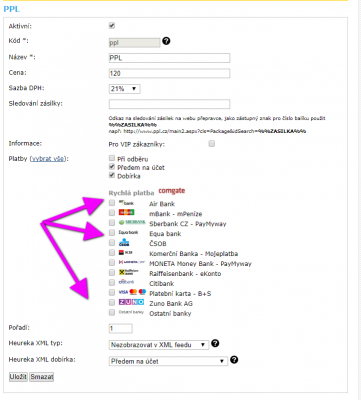Click the Uložit button
Screen dimensions: 361x400
coord(18,377)
